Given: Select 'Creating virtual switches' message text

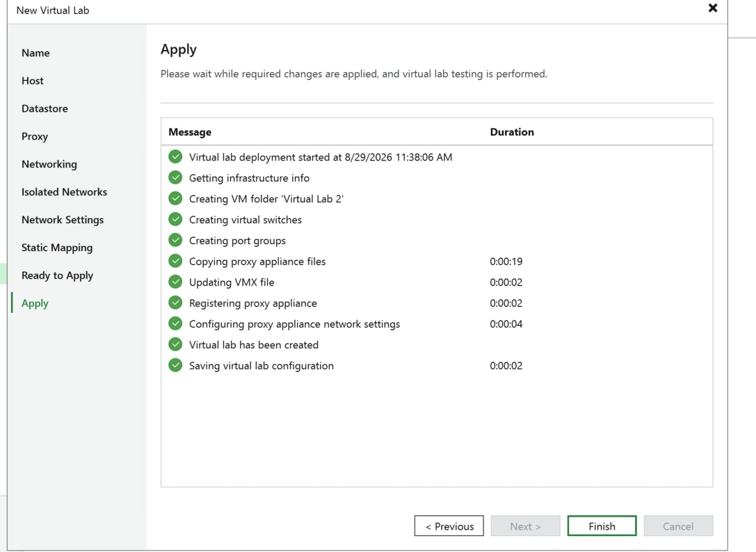Looking at the screenshot, I should pos(246,220).
